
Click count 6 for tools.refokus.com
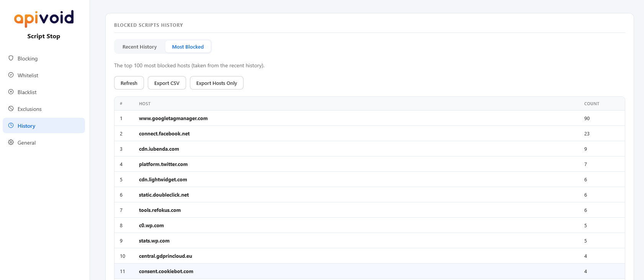585,210
